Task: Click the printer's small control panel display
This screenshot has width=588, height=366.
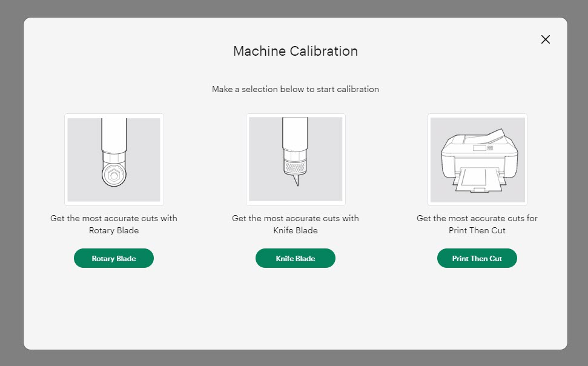Action: 480,148
